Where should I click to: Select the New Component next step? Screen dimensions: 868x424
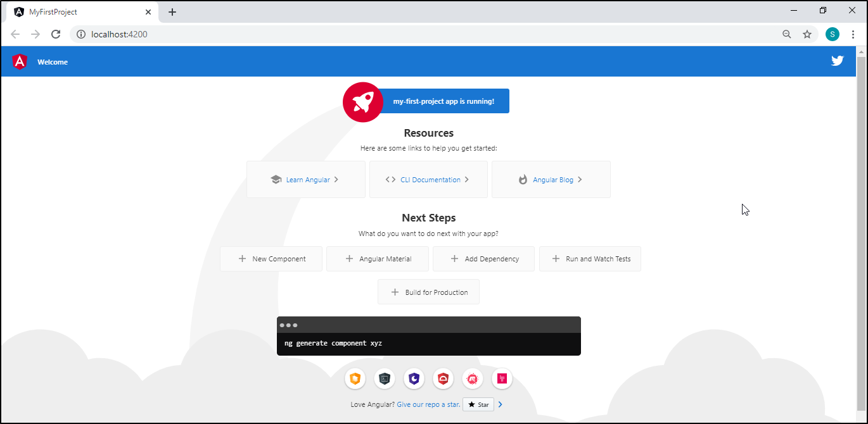(271, 259)
